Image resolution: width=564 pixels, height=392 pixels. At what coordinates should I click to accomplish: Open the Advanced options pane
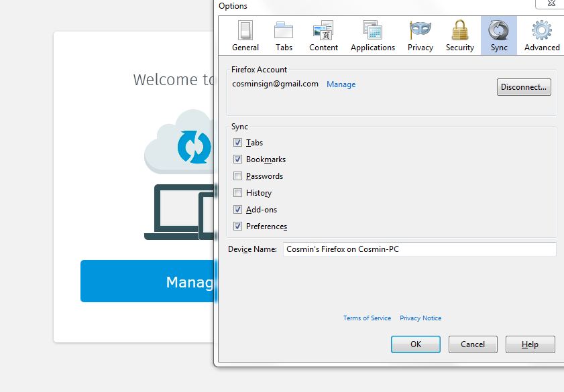click(542, 36)
